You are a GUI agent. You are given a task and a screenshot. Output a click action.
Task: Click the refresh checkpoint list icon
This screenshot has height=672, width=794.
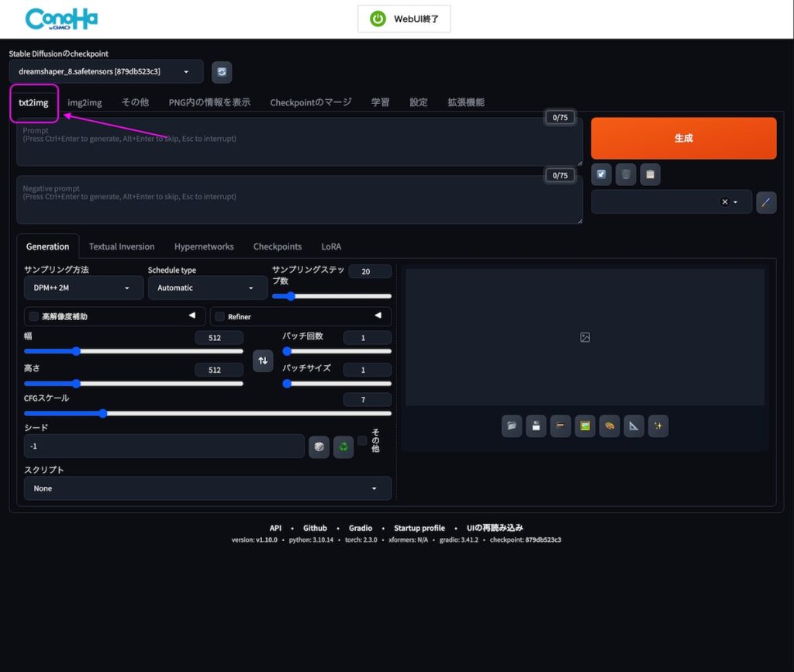point(222,72)
